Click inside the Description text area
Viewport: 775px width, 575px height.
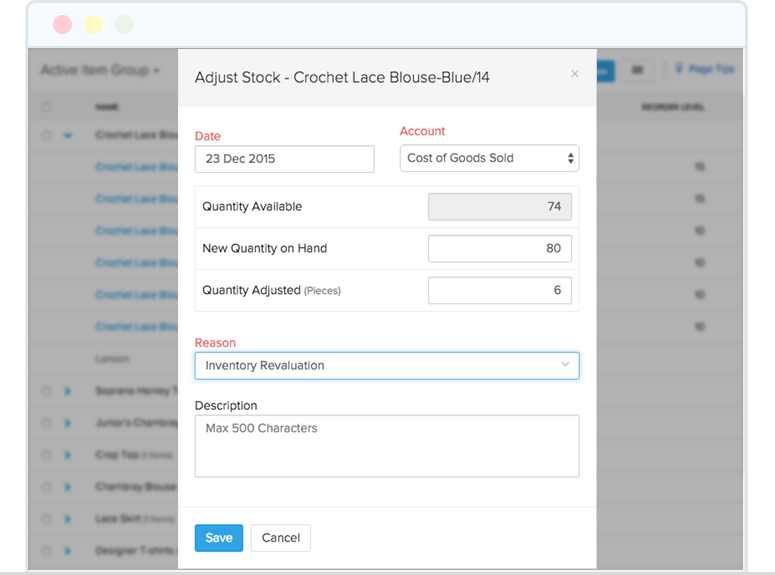coord(387,446)
